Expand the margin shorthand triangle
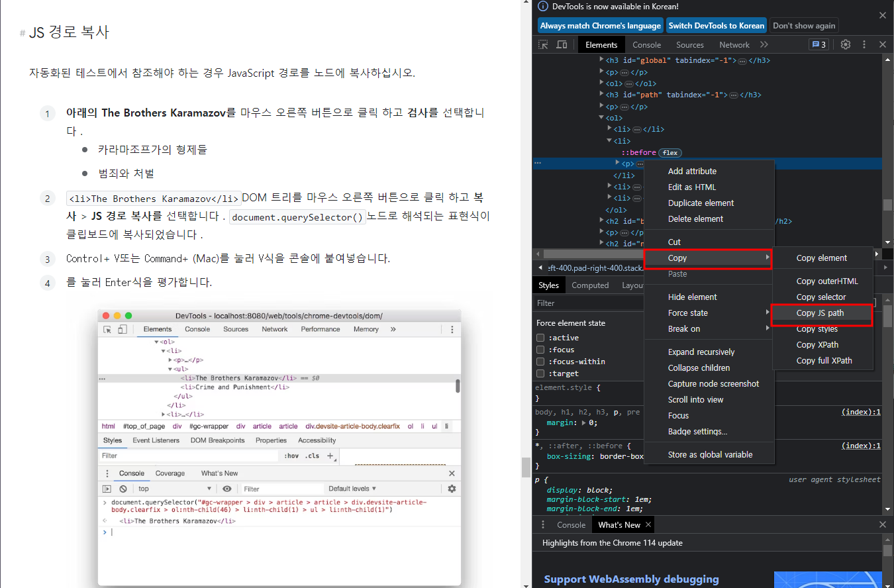Image resolution: width=894 pixels, height=588 pixels. [x=583, y=422]
